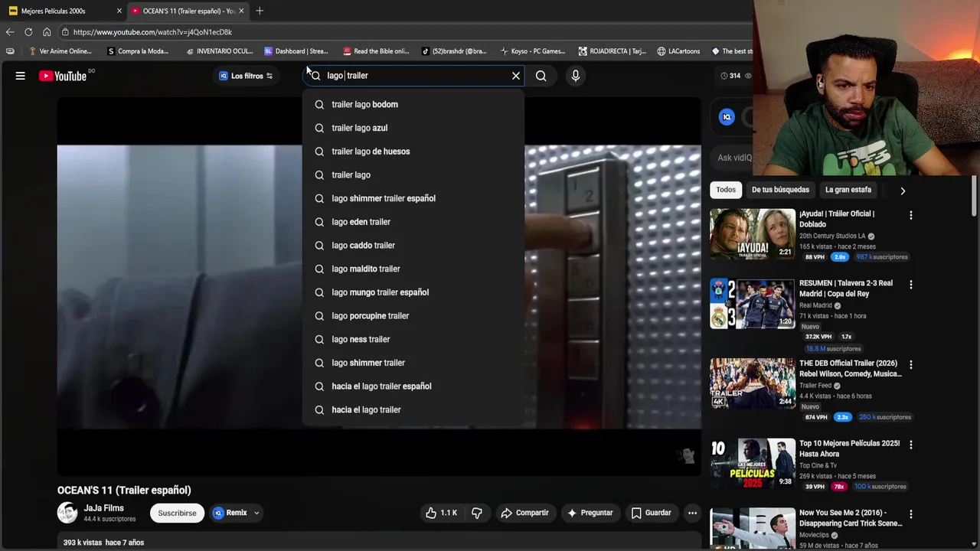Select La gran estafa chip

pos(848,190)
